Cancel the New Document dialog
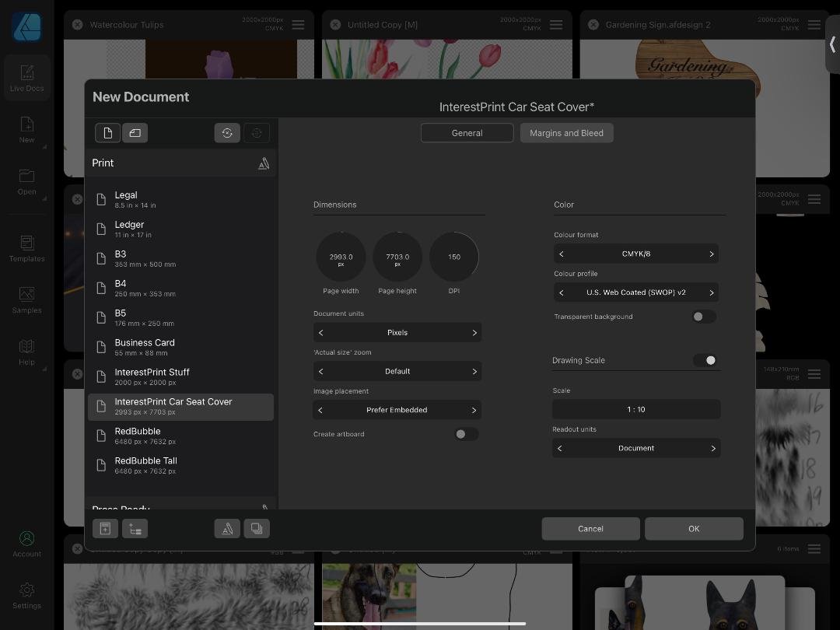The image size is (840, 630). [590, 529]
